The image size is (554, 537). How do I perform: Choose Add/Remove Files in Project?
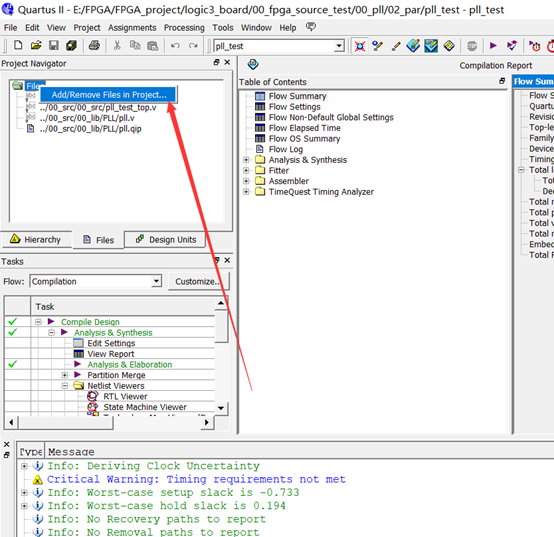pos(109,95)
